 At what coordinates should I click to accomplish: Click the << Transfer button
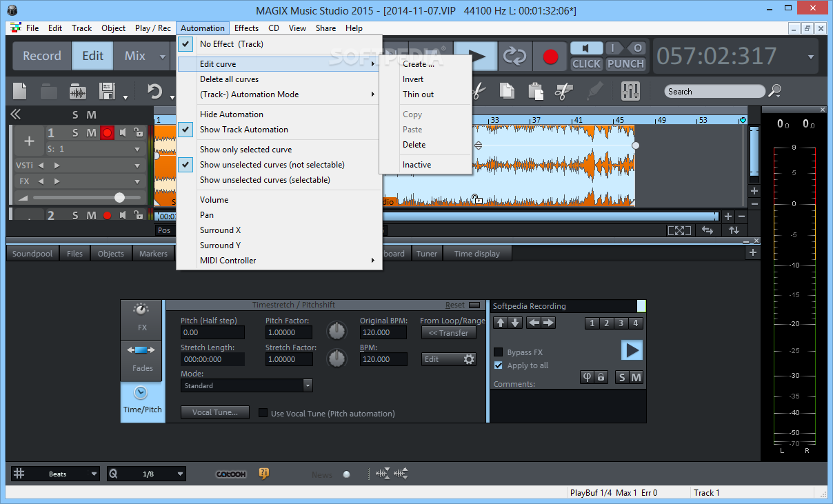pos(448,333)
